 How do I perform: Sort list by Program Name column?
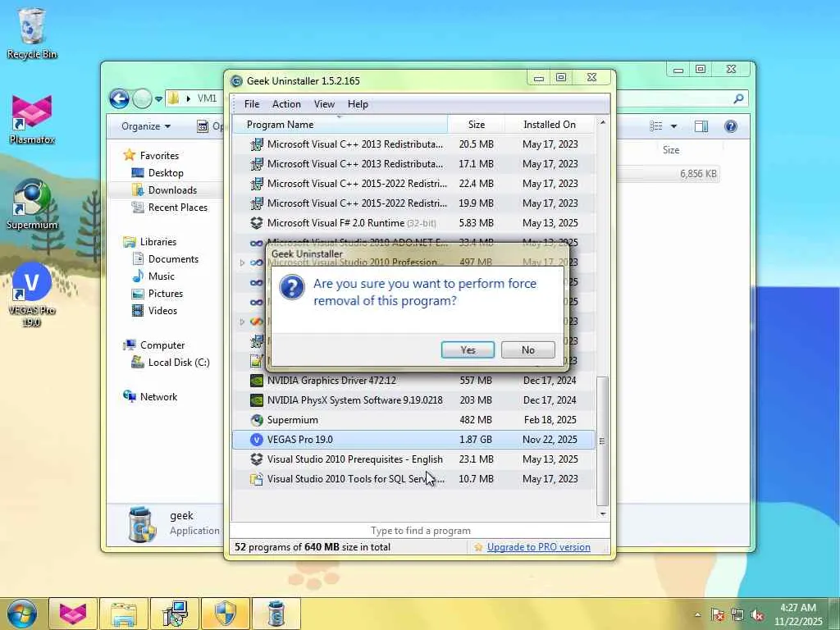coord(340,125)
